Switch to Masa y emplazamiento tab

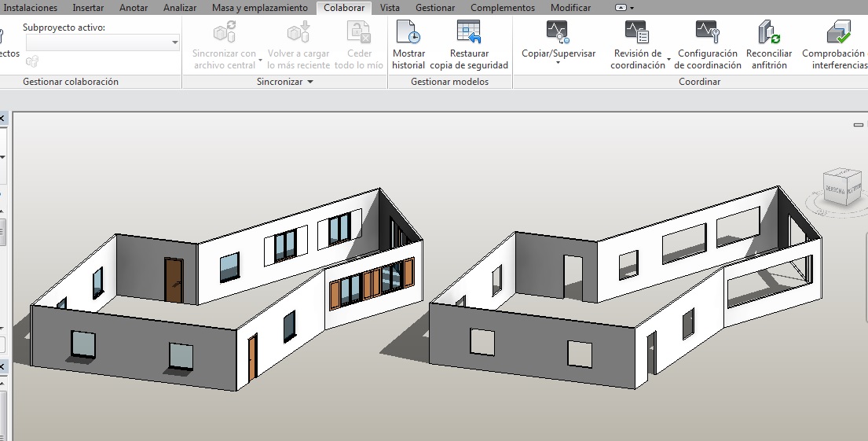pos(260,8)
